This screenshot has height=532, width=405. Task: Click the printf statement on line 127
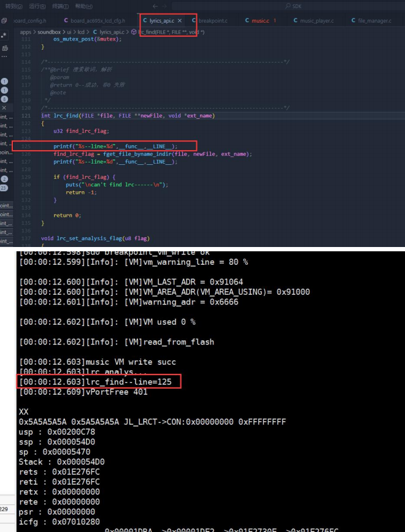115,162
